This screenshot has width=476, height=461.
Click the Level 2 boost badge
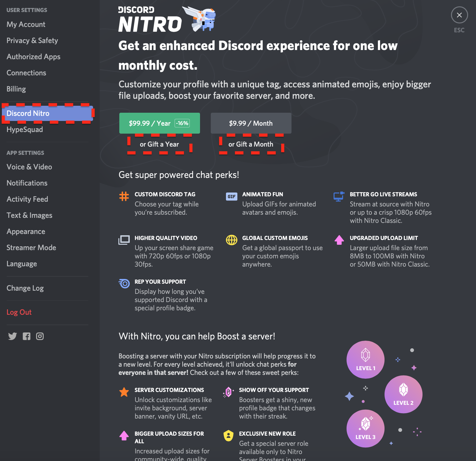tap(403, 394)
